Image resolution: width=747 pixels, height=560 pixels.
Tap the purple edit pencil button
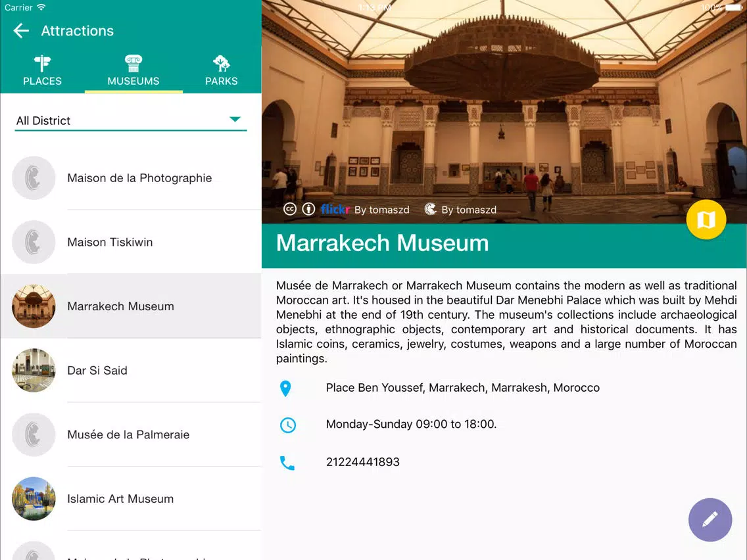pyautogui.click(x=710, y=519)
